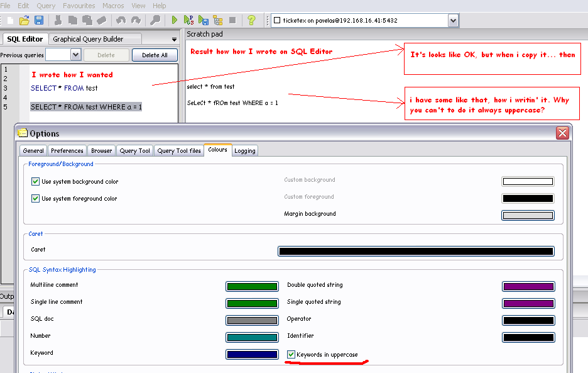The width and height of the screenshot is (588, 373).
Task: Expand the Previous queries combo box
Action: click(75, 55)
